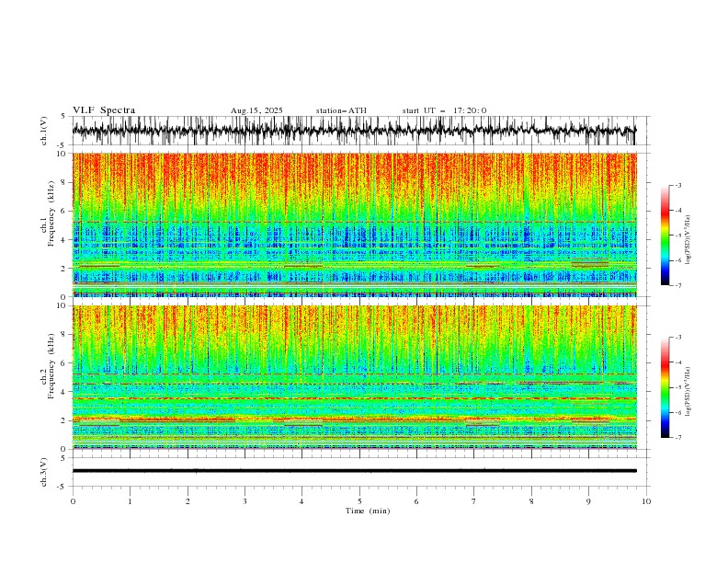Click the ch.3 flat voltage trace
Image resolution: width=728 pixels, height=563 pixels.
click(354, 471)
